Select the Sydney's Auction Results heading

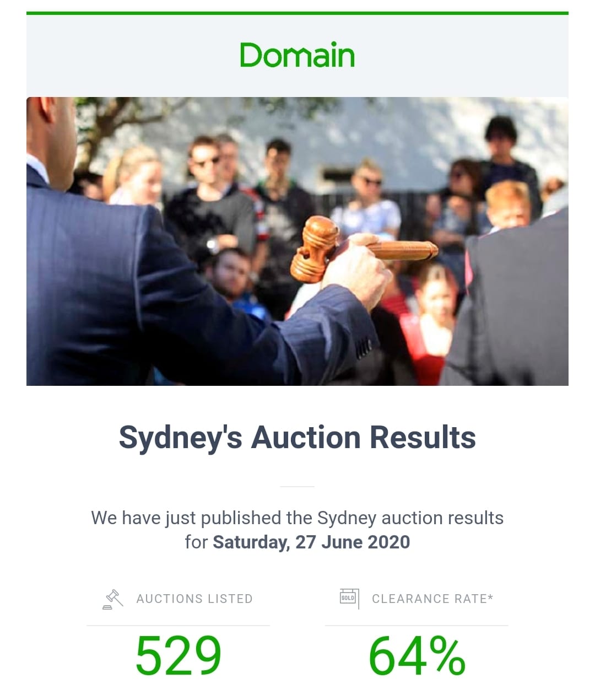297,438
